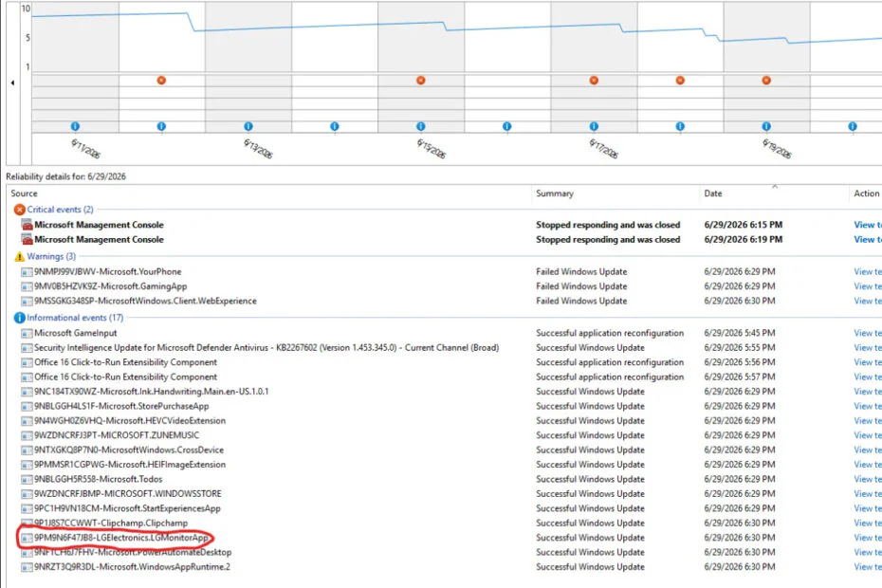Select information marker above 6/19/2026 label
This screenshot has height=588, width=882.
[766, 126]
